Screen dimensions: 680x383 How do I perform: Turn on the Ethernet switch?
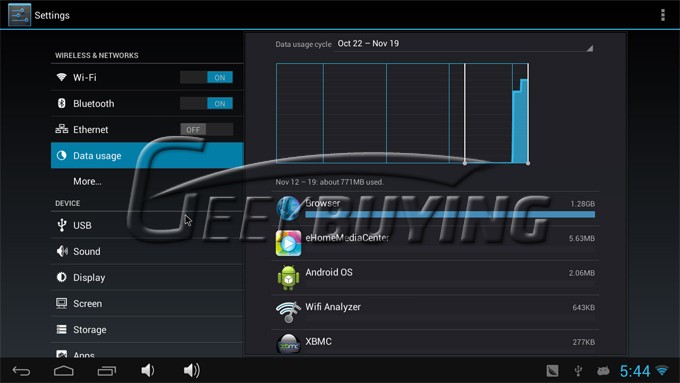click(206, 129)
